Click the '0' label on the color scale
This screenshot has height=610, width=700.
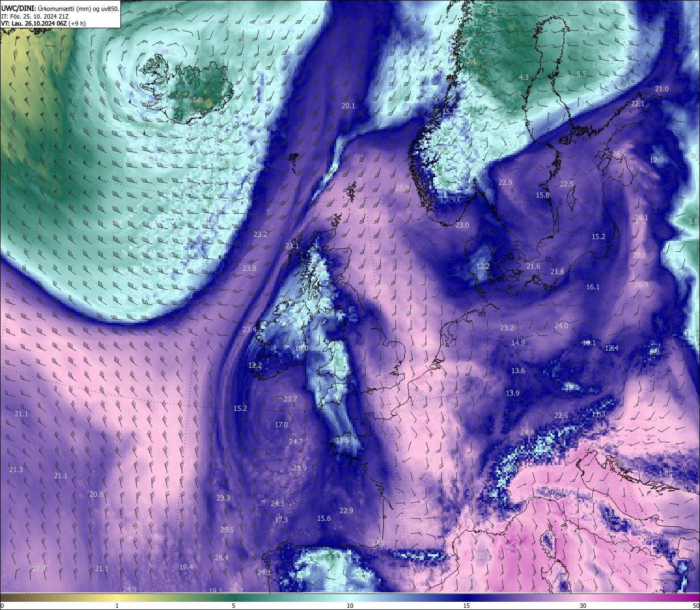click(2, 606)
